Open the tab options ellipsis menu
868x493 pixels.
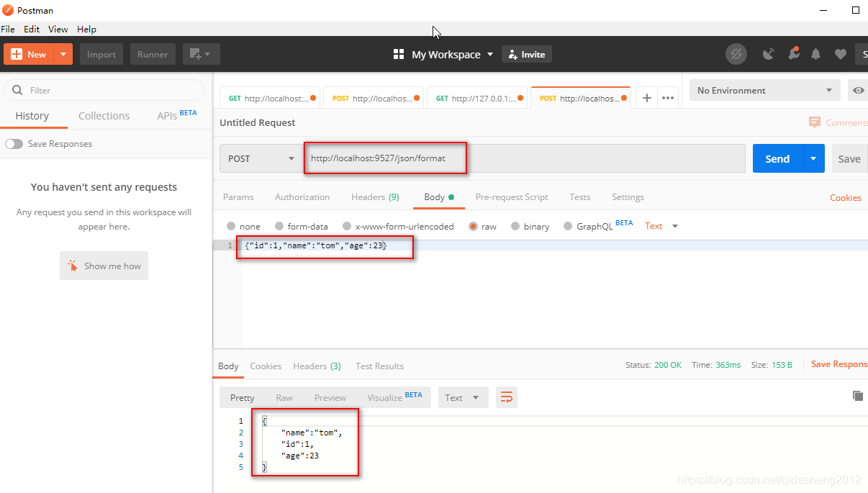668,98
